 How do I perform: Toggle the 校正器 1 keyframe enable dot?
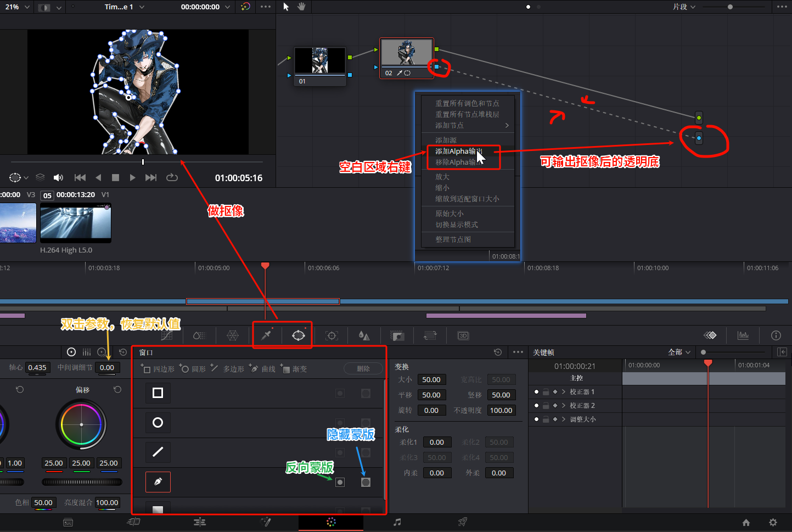tap(536, 391)
